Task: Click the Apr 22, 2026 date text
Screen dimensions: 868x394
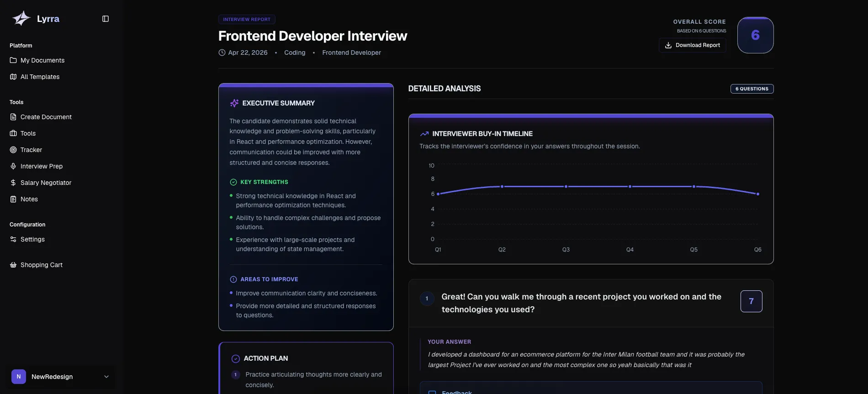Action: (248, 53)
